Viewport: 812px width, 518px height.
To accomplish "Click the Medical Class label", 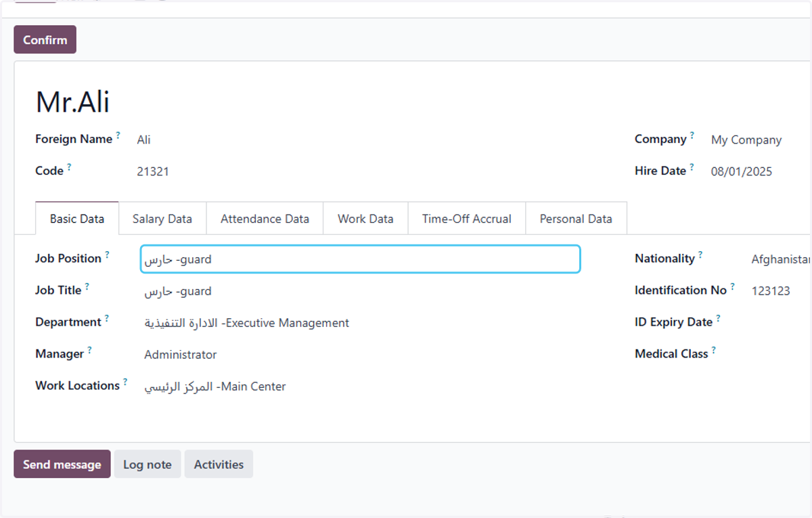I will click(x=671, y=354).
